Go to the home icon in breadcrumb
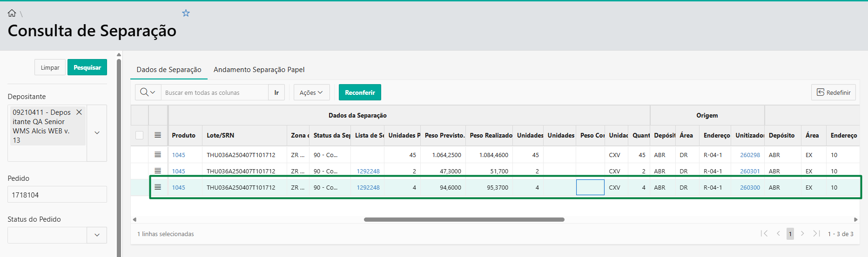Screen dimensions: 868x257 12,13
